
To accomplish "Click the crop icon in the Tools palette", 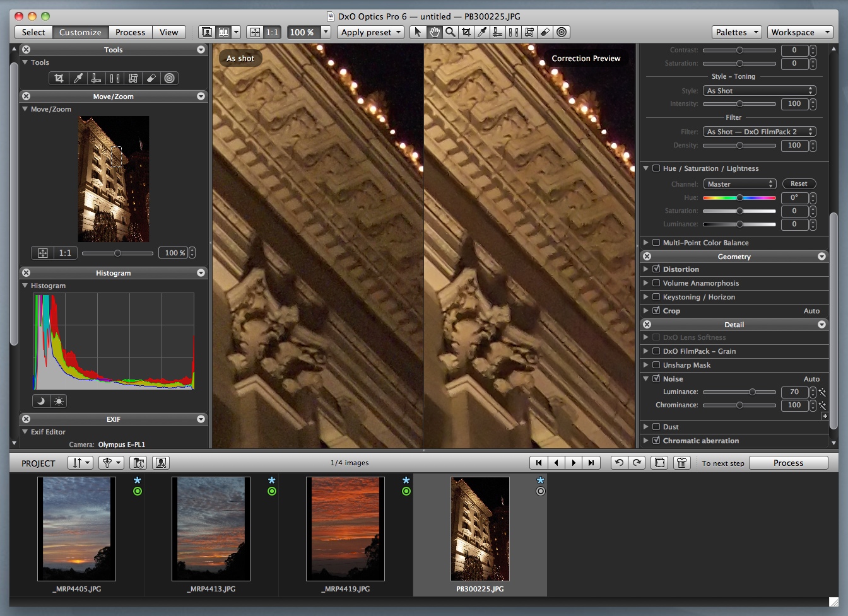I will click(x=59, y=78).
